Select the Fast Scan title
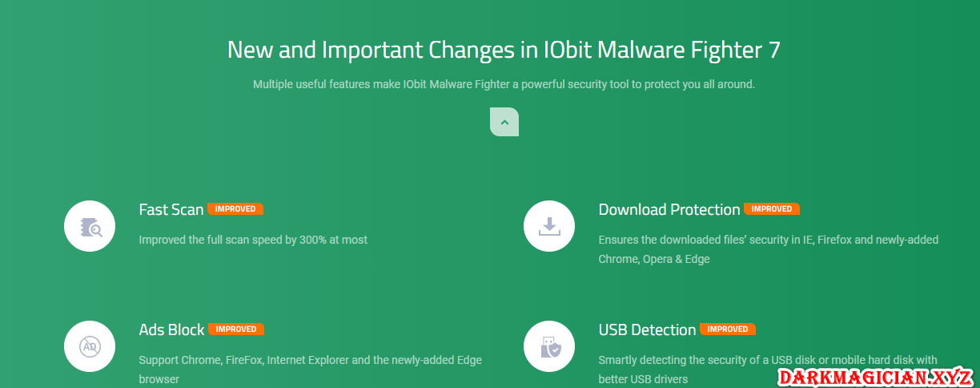The image size is (980, 388). point(171,209)
